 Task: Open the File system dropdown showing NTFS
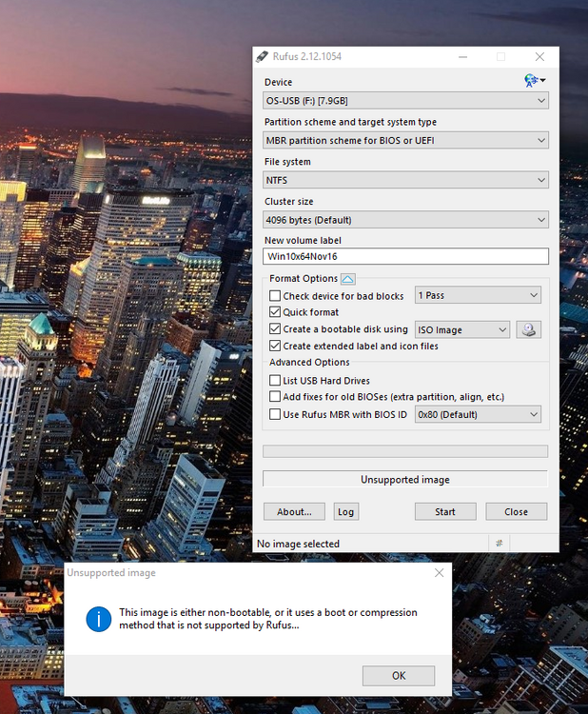405,180
